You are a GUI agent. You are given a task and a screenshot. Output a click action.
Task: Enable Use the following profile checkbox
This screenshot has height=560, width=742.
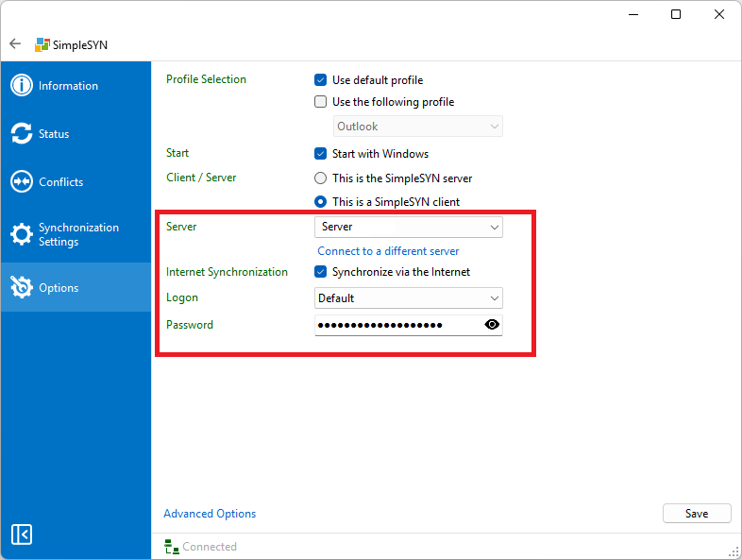point(321,102)
